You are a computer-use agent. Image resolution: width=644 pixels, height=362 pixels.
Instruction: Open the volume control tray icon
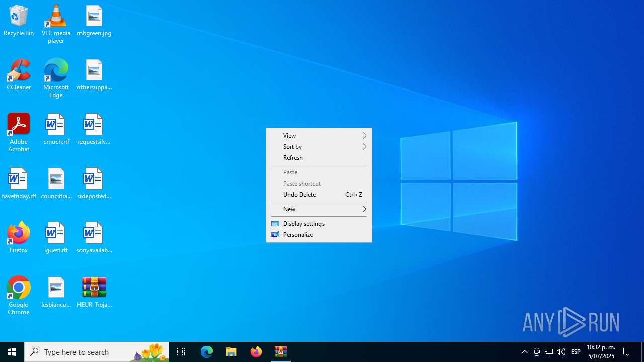tap(561, 352)
